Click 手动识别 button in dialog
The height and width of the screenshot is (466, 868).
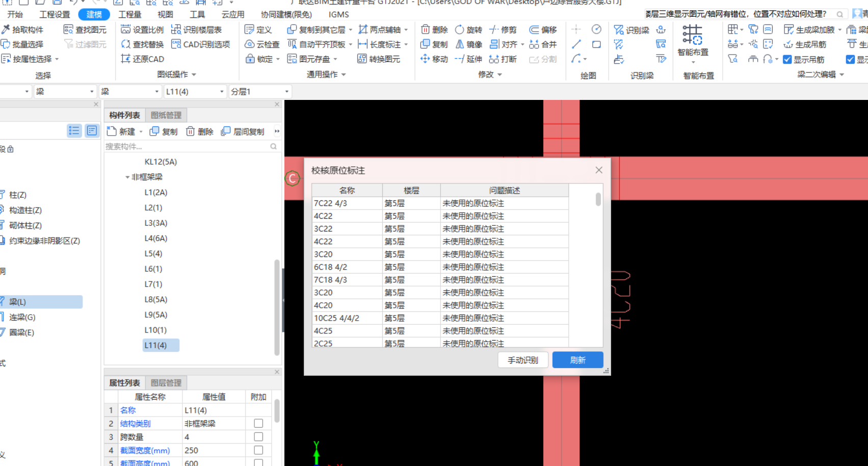pos(523,360)
